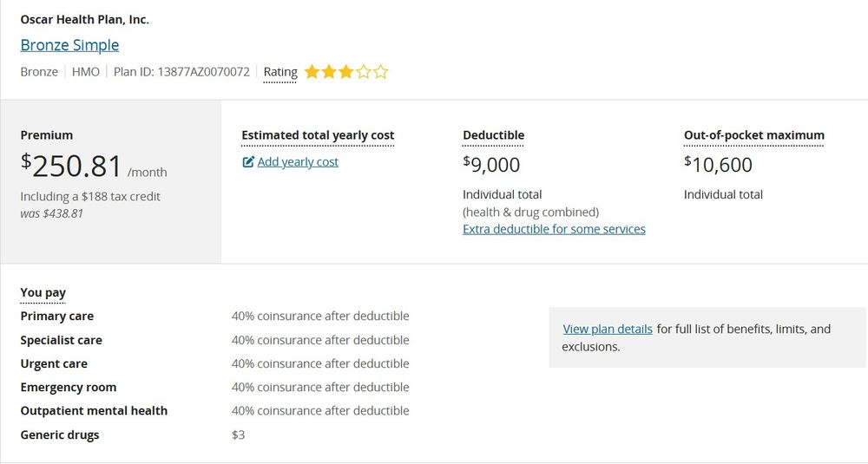Click the pencil edit icon beside Add yearly cost

[x=248, y=162]
